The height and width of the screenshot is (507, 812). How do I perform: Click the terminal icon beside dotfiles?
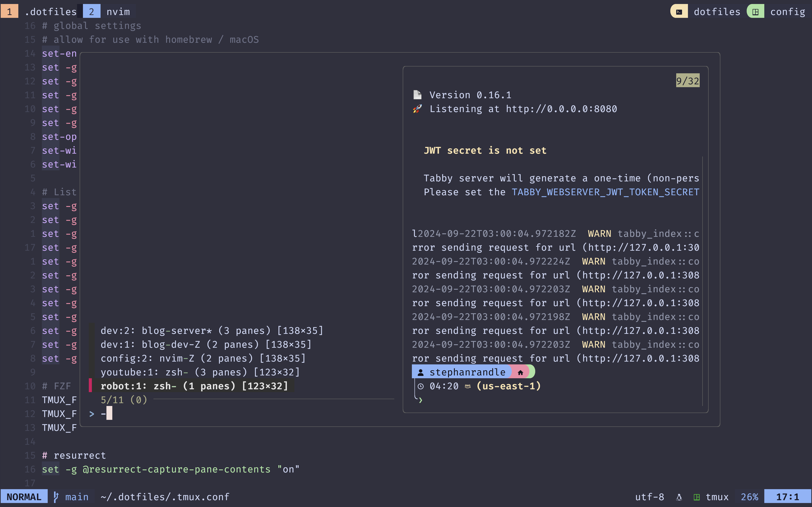pyautogui.click(x=679, y=12)
